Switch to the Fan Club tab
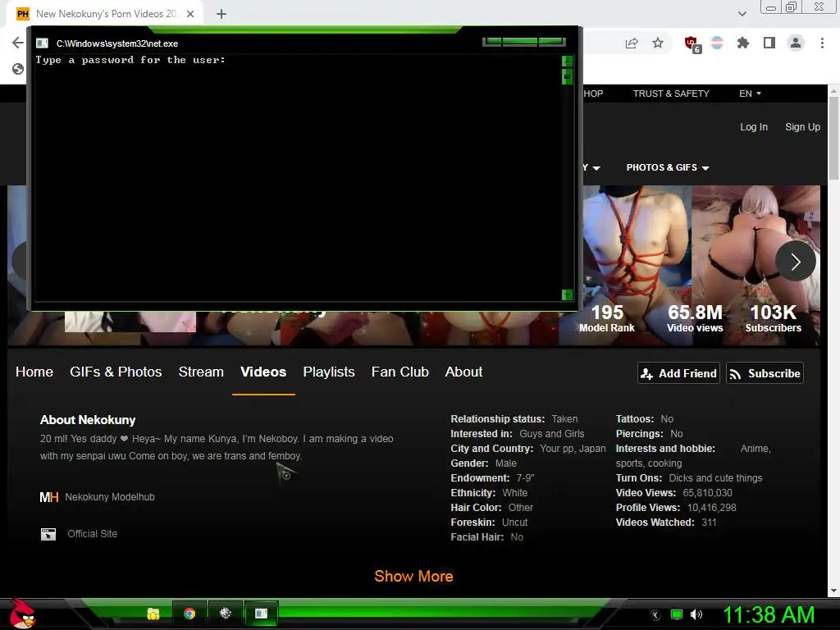 (x=400, y=372)
